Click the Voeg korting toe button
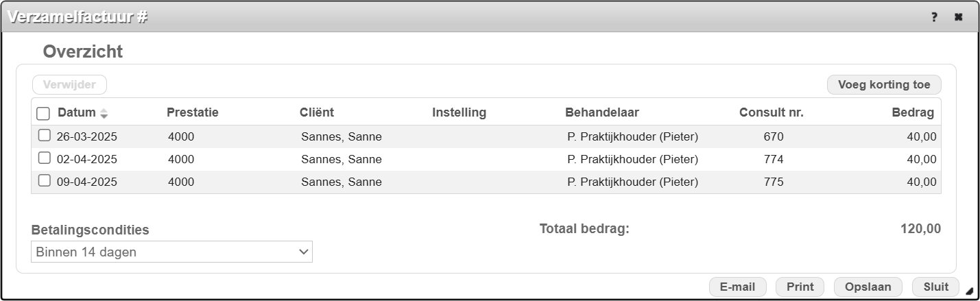980x301 pixels. point(884,85)
